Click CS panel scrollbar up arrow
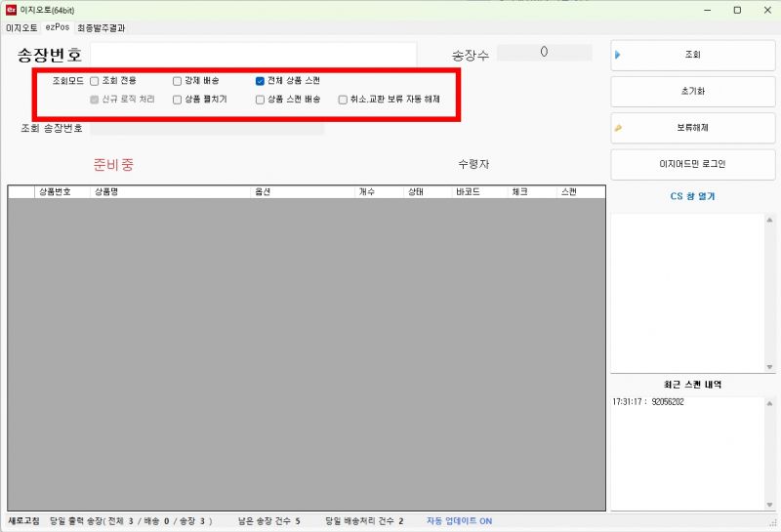 769,220
